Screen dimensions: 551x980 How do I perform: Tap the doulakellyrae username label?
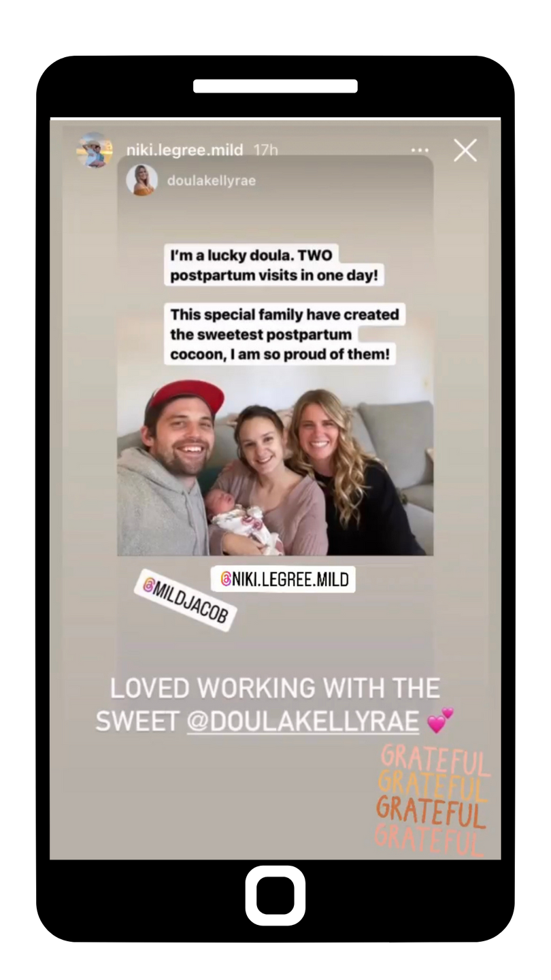[x=211, y=181]
